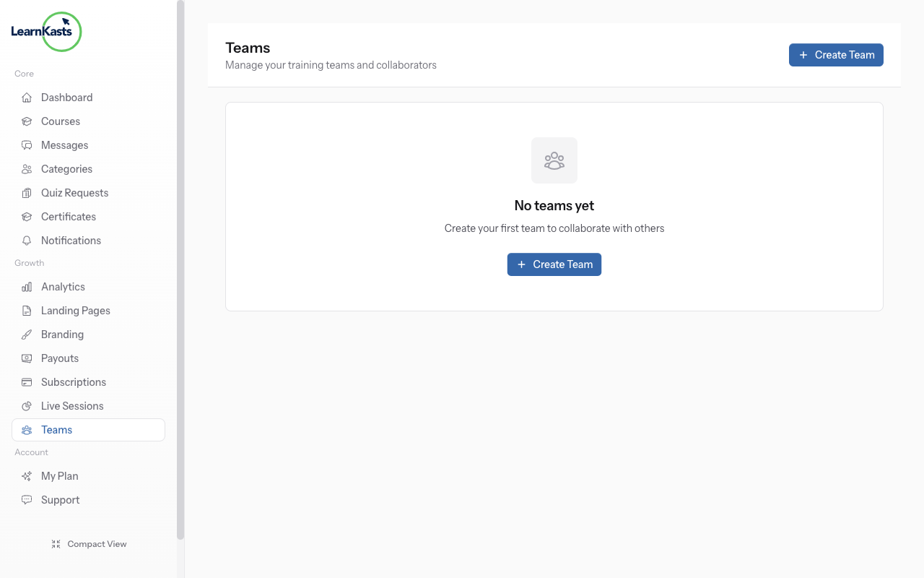924x578 pixels.
Task: Click the Branding paintbrush icon
Action: click(x=27, y=334)
